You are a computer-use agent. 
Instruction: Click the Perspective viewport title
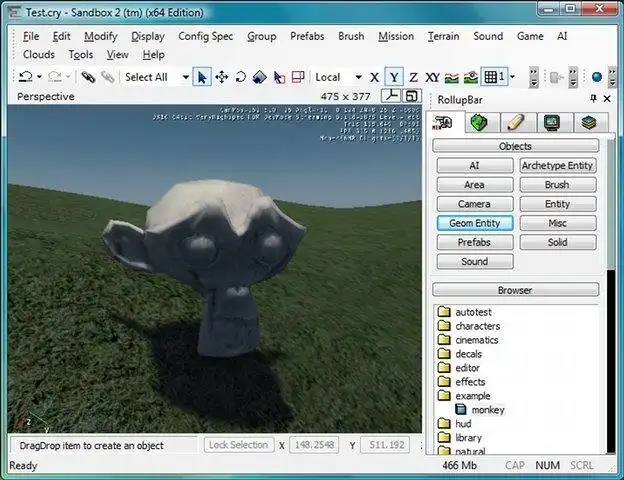point(46,96)
